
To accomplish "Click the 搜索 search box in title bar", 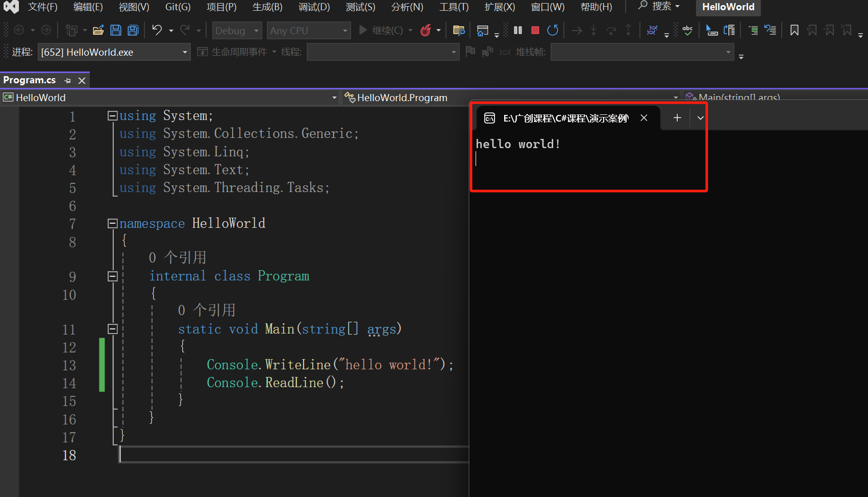I will click(659, 7).
